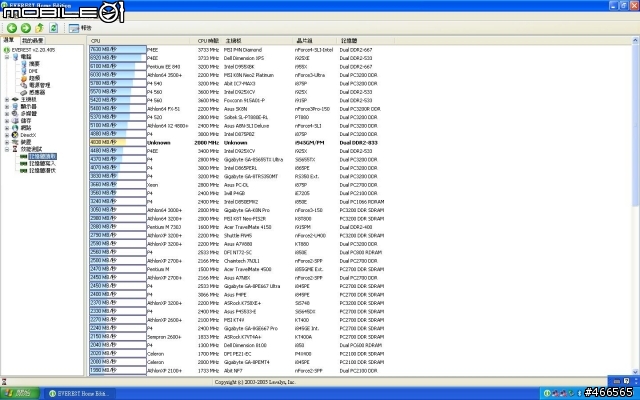Click the Refresh toolbar icon
Image resolution: width=640 pixels, height=400 pixels.
point(53,28)
